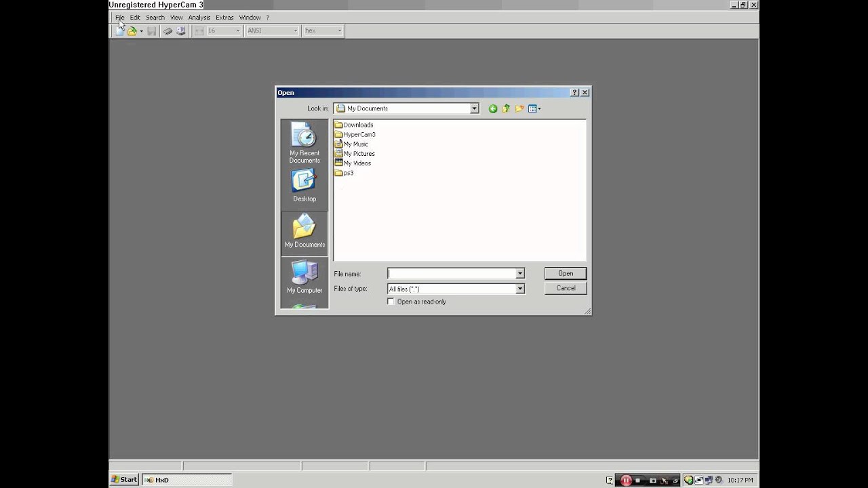This screenshot has height=488, width=868.
Task: Create new folder in Open dialog
Action: (519, 108)
